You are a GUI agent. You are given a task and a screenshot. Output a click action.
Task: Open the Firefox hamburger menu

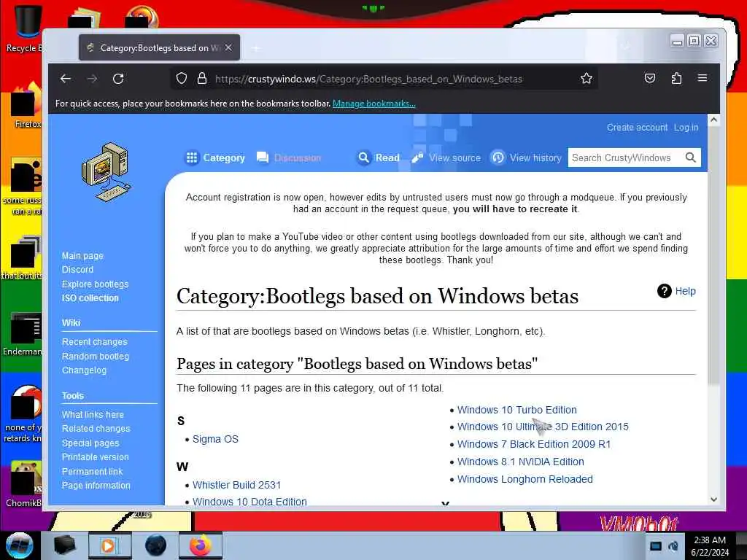pyautogui.click(x=703, y=77)
